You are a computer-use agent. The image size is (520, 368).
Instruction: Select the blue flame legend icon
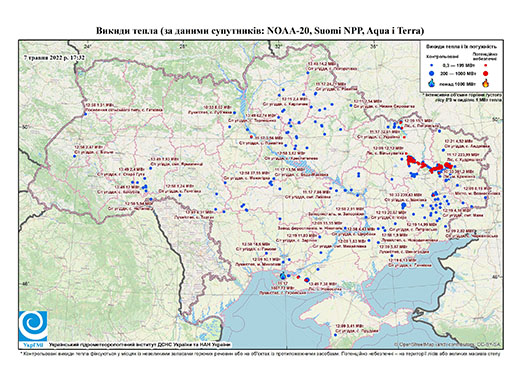(x=432, y=83)
